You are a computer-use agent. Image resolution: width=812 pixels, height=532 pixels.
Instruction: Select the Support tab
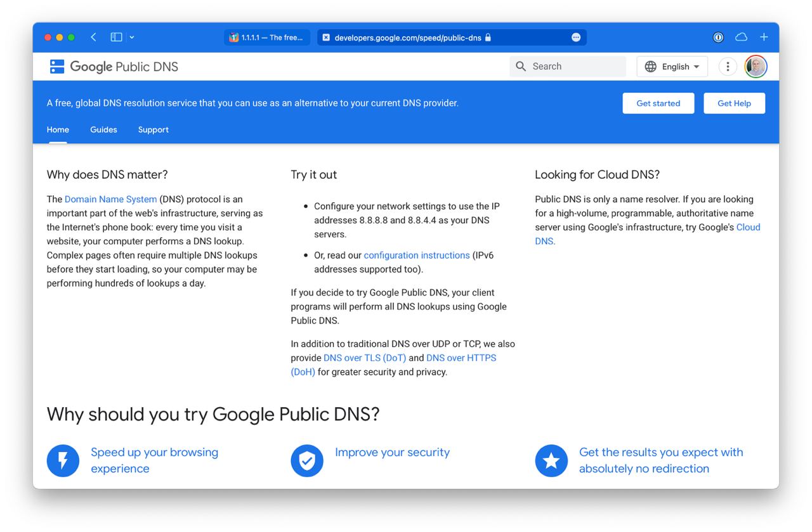(x=154, y=129)
